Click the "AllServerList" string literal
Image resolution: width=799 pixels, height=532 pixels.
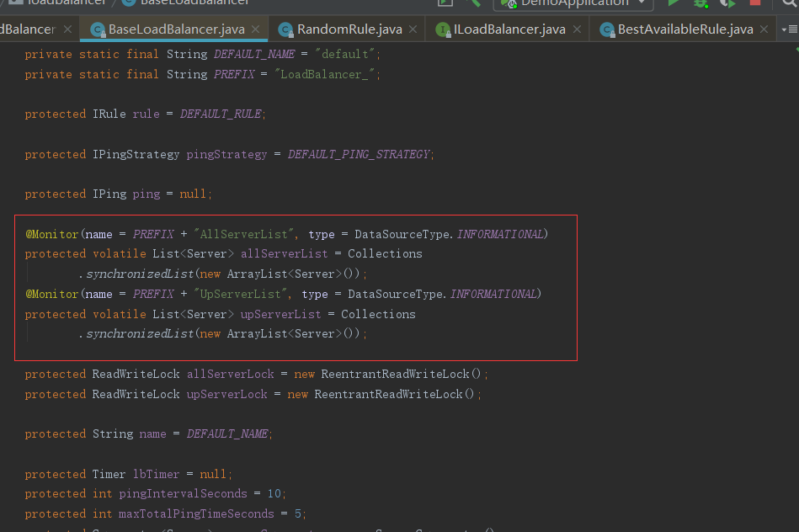point(243,234)
